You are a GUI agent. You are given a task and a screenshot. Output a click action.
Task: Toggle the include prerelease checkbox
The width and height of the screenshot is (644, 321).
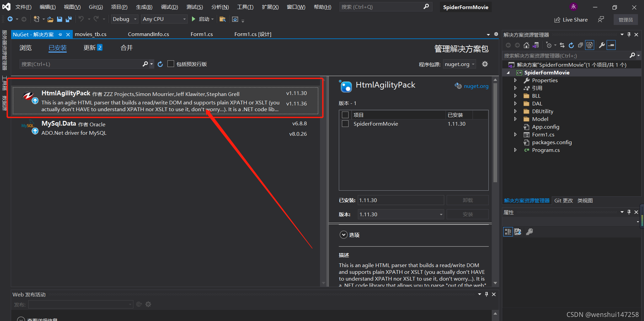point(171,64)
